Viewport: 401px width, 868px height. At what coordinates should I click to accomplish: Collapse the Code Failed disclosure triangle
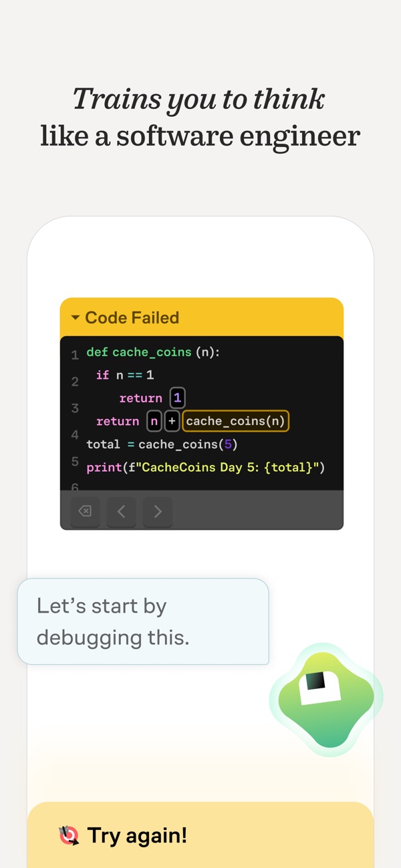point(75,318)
